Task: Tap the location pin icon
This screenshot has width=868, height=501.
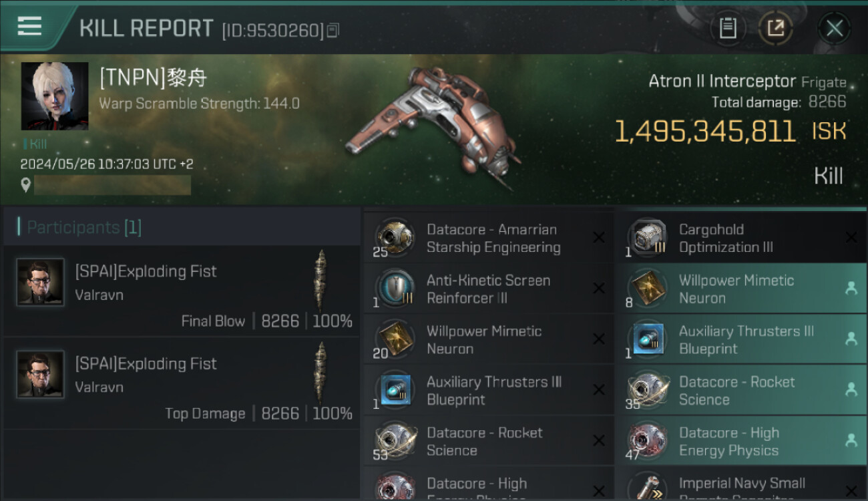Action: pyautogui.click(x=25, y=185)
